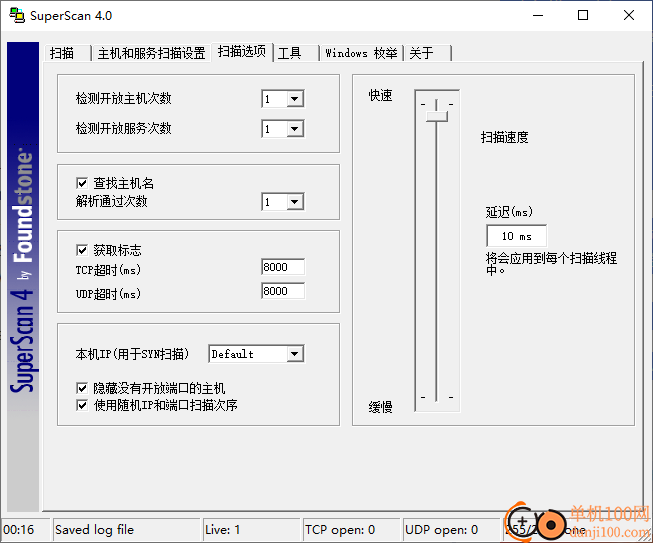Image resolution: width=653 pixels, height=543 pixels.
Task: Select the 扫描选项 tab
Action: click(x=242, y=52)
